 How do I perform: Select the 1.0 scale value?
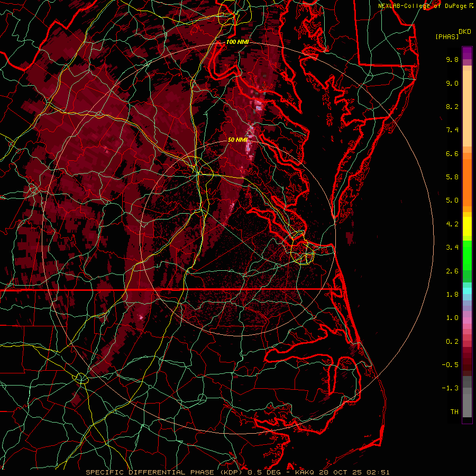452,318
